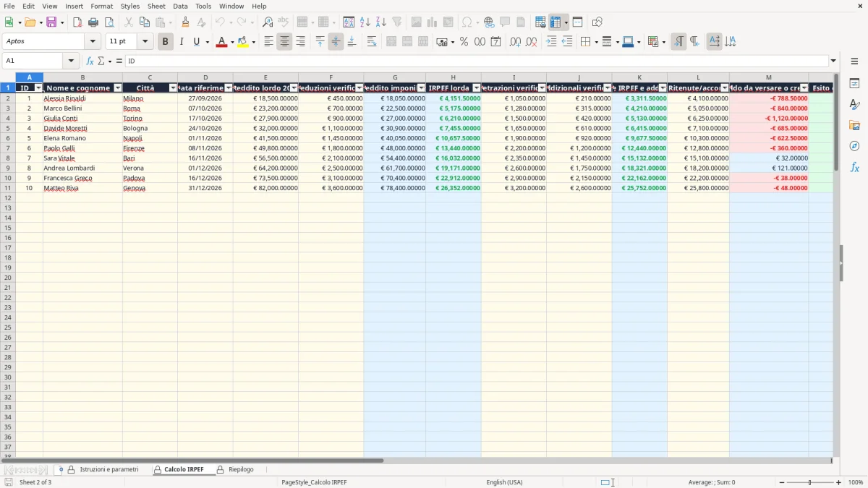Click English (USA) language status
The image size is (868, 488).
click(x=504, y=482)
